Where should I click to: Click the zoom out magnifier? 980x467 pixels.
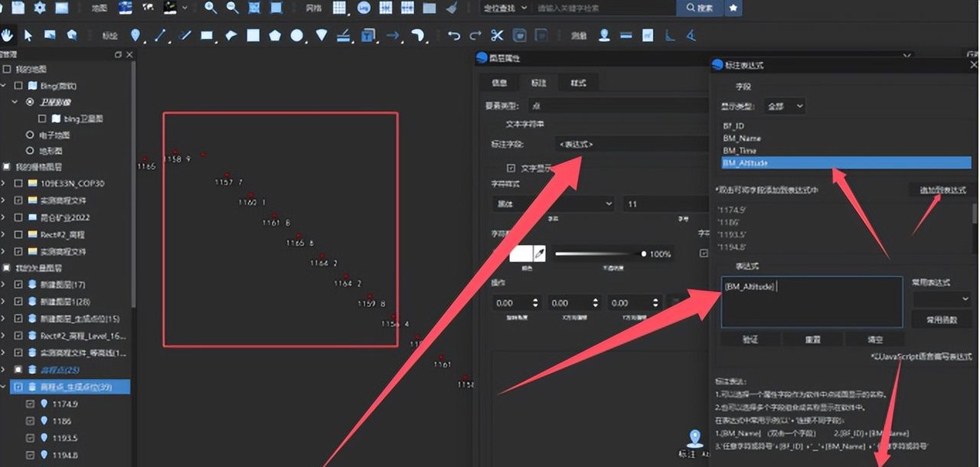tap(232, 8)
